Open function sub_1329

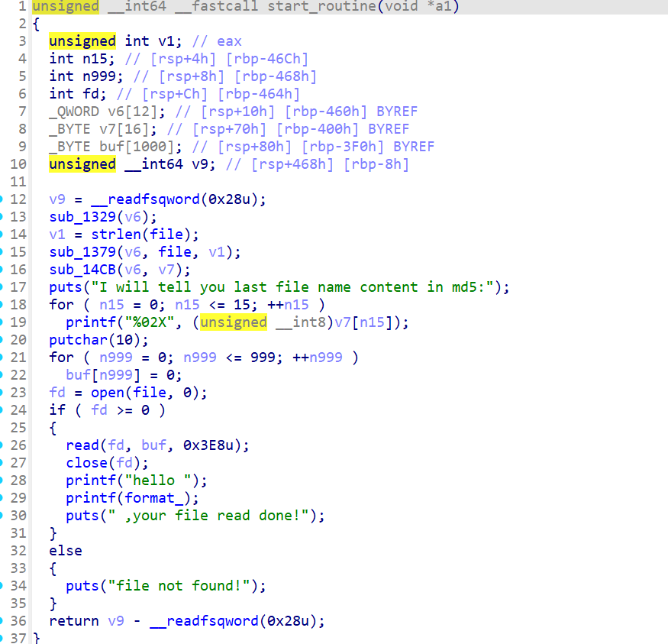click(82, 217)
